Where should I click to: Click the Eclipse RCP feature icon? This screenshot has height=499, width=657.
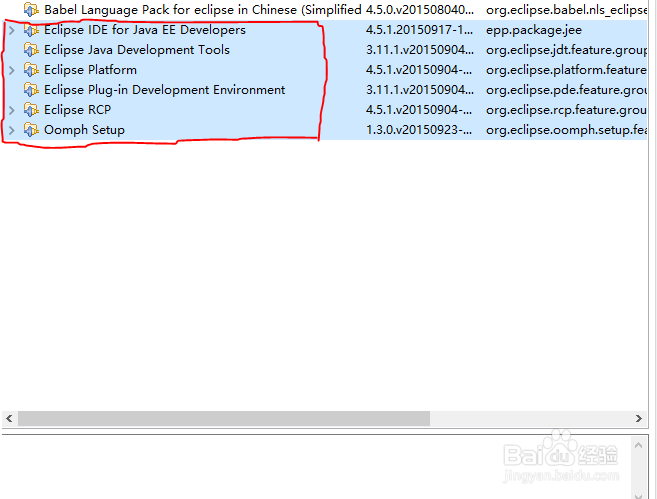pos(31,110)
